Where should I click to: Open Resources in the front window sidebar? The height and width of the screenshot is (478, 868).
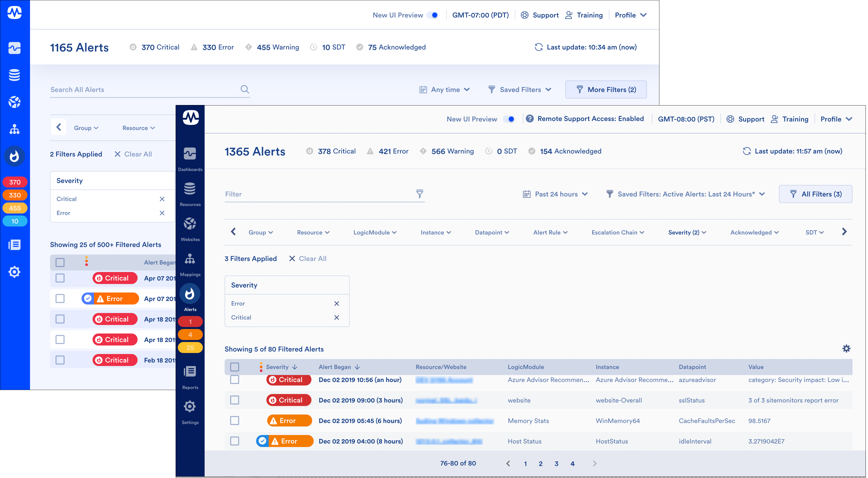click(x=190, y=194)
